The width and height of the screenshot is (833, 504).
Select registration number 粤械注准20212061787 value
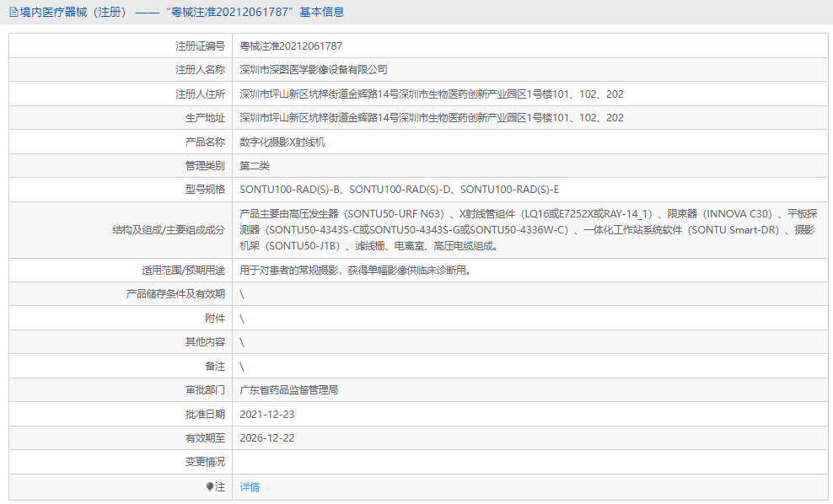click(x=291, y=46)
